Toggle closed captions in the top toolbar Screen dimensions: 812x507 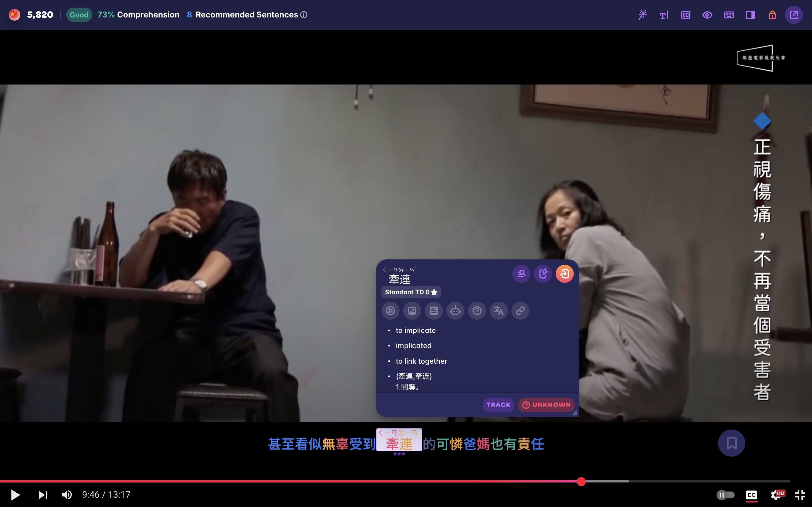pyautogui.click(x=685, y=14)
